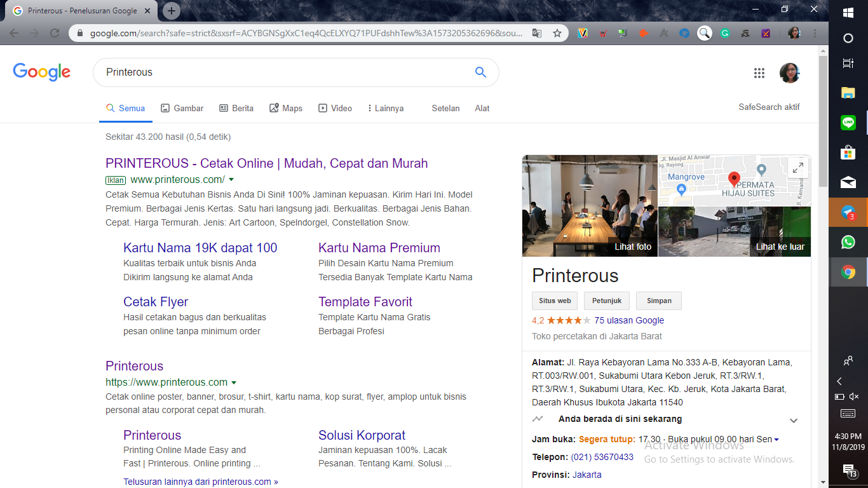Click the map thumbnail with red pin
The height and width of the screenshot is (488, 868).
click(x=735, y=180)
